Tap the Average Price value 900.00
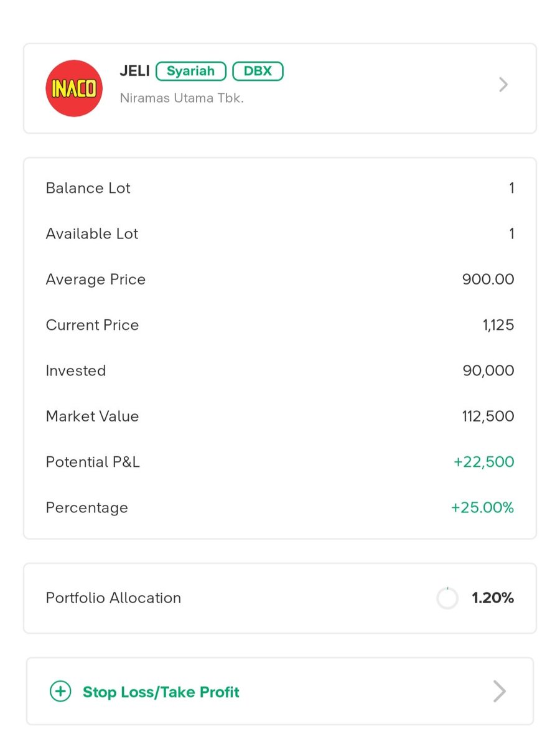560x747 pixels. coord(488,280)
